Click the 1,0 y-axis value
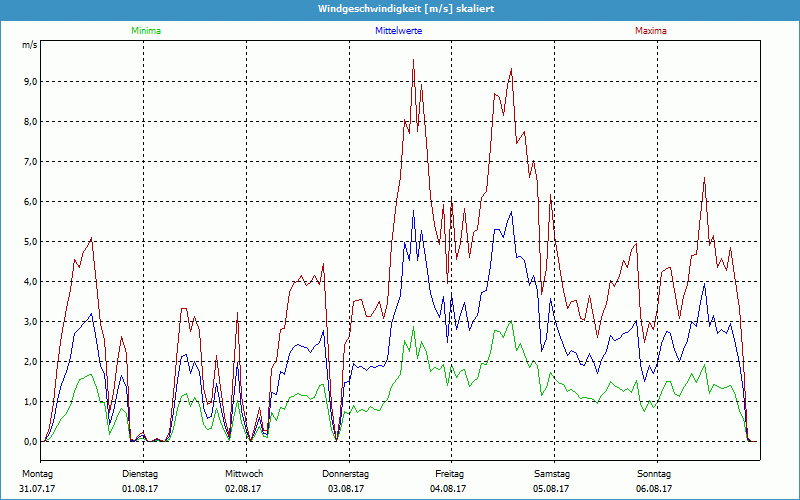Image resolution: width=800 pixels, height=500 pixels. pyautogui.click(x=31, y=402)
